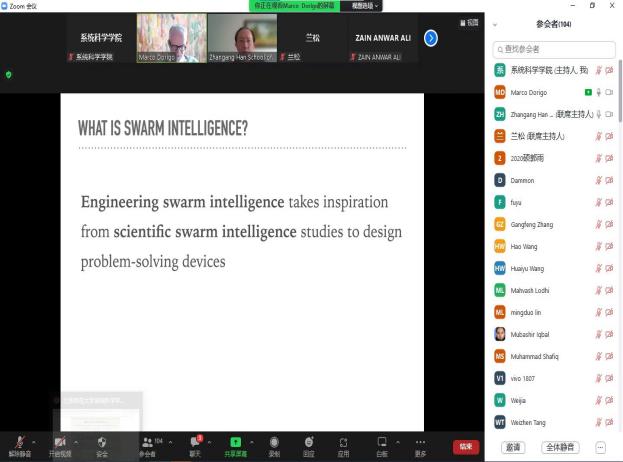This screenshot has height=462, width=623.
Task: Click the search participants input field
Action: (555, 48)
